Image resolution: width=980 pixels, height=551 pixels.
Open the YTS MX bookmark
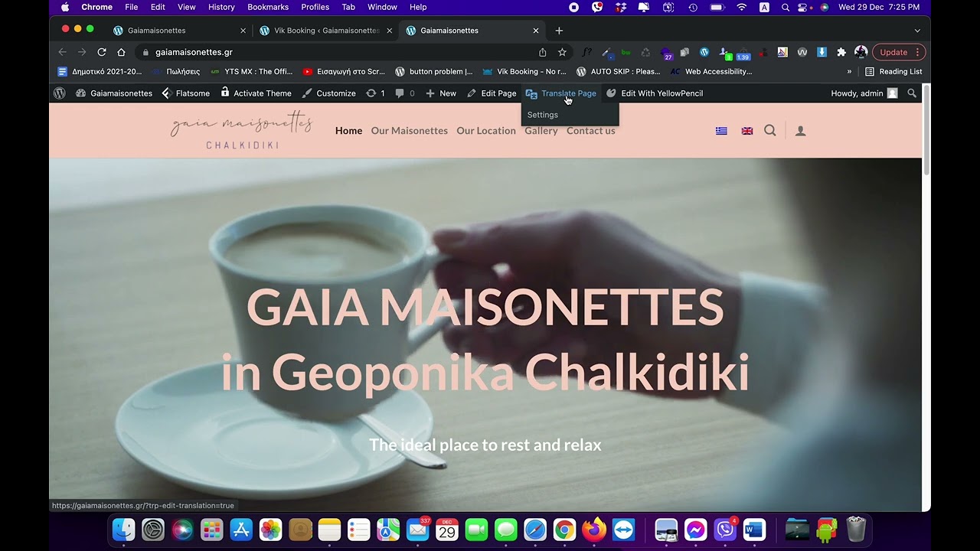251,71
